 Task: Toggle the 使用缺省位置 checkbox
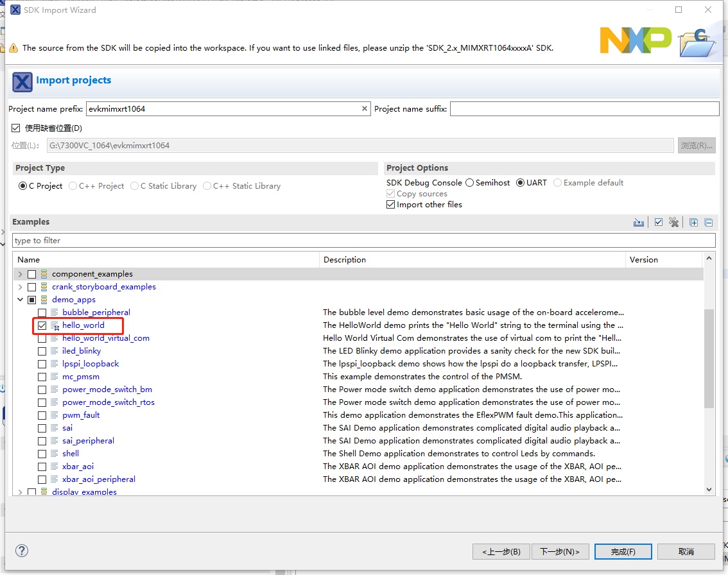coord(16,127)
